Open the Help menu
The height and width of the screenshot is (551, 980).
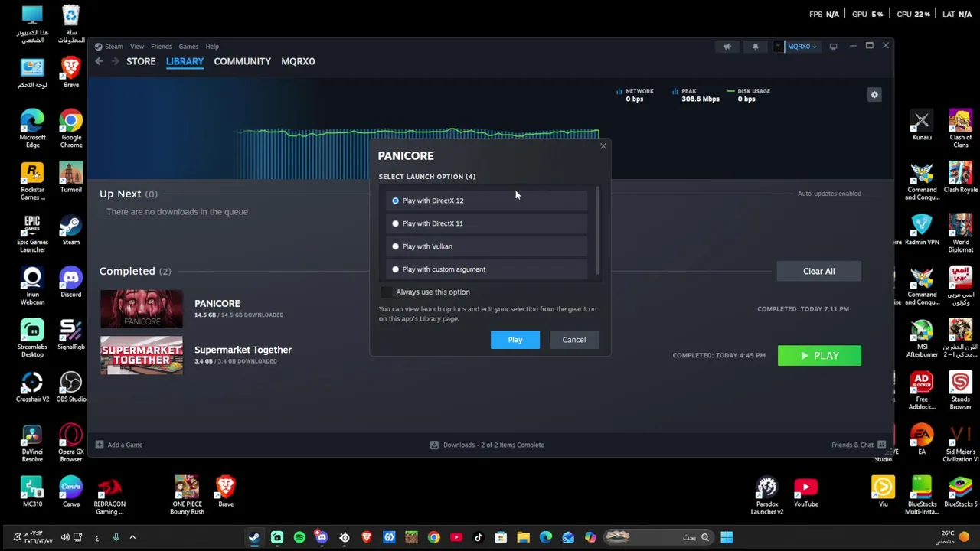[x=212, y=47]
